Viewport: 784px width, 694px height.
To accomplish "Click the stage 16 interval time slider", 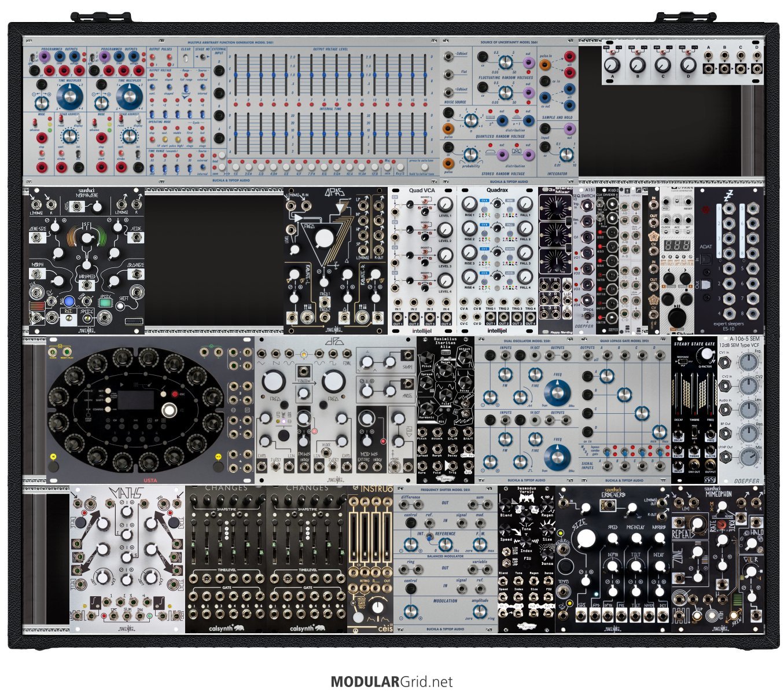I will (425, 134).
